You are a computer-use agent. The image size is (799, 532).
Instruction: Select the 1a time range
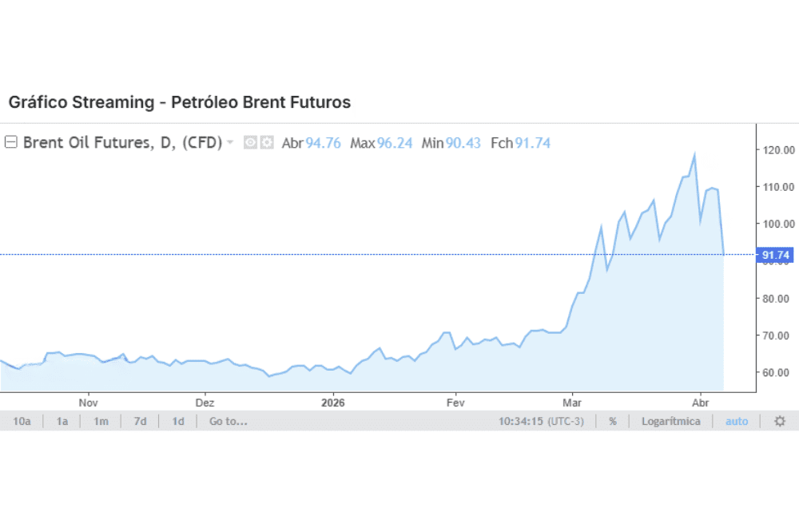[62, 421]
